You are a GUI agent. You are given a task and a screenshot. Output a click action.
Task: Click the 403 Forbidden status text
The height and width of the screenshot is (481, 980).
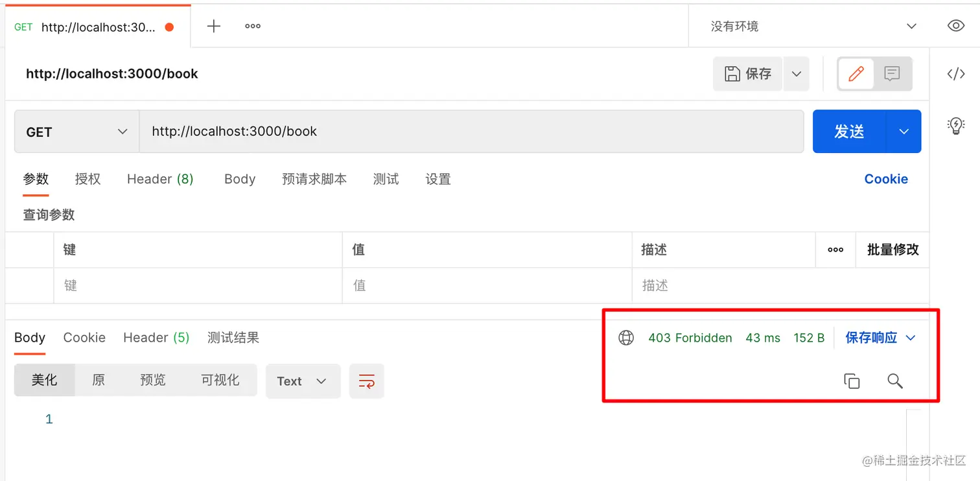pyautogui.click(x=690, y=338)
